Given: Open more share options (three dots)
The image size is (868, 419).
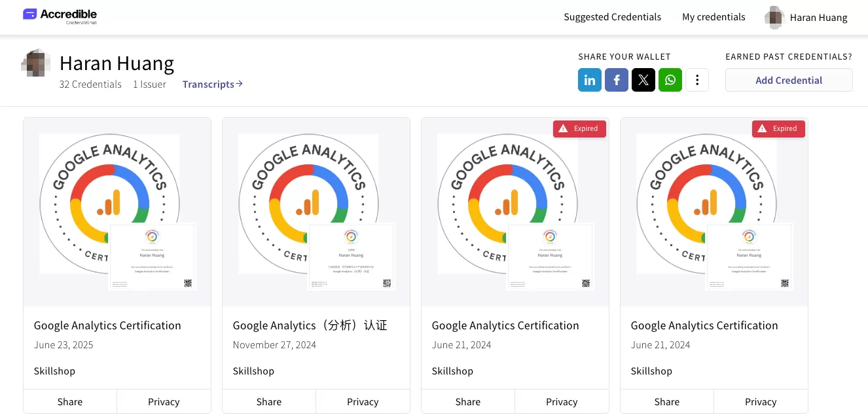Looking at the screenshot, I should (x=697, y=80).
